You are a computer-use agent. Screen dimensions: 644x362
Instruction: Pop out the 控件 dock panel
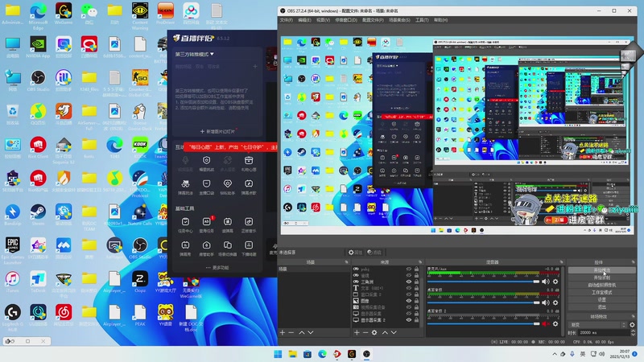point(633,262)
